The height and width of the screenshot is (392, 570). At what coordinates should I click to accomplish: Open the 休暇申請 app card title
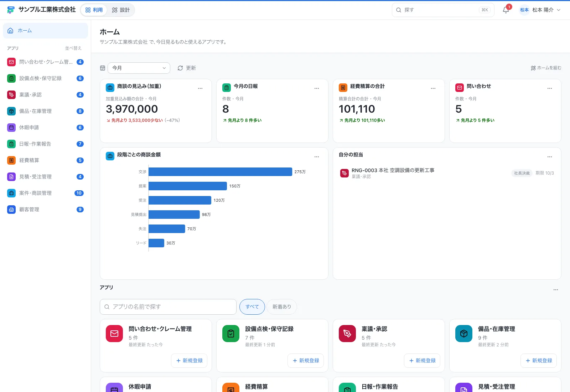pyautogui.click(x=140, y=387)
